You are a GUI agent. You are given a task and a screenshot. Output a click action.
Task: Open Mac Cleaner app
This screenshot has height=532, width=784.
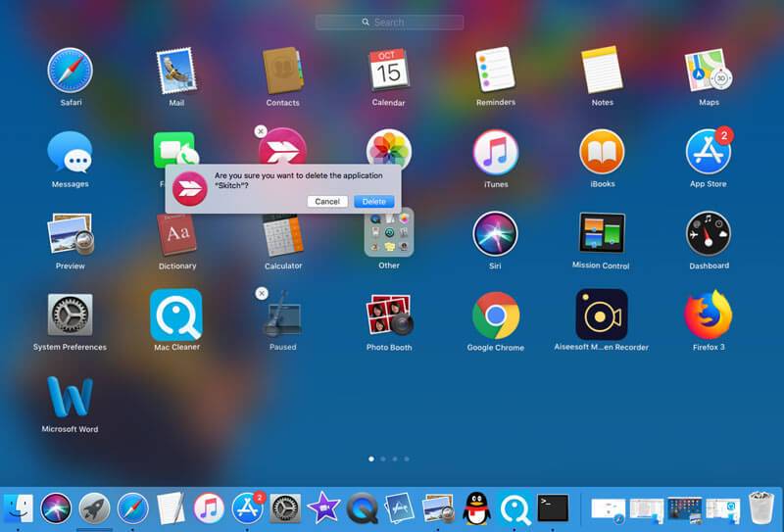coord(176,314)
